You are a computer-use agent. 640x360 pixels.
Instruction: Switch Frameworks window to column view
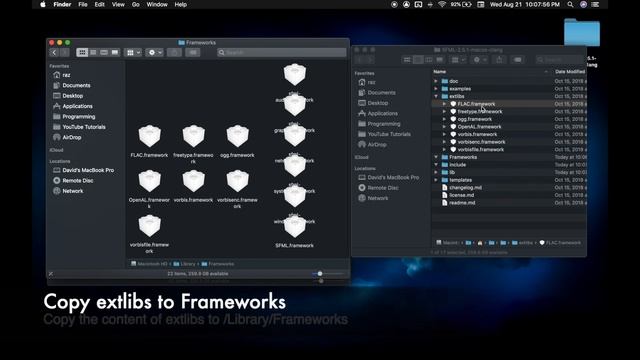[104, 52]
